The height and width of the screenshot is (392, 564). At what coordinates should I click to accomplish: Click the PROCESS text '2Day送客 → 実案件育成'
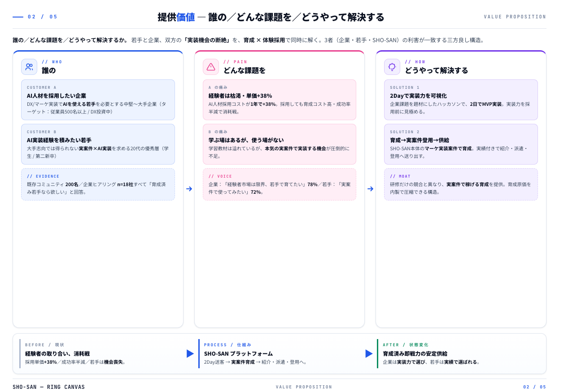pyautogui.click(x=256, y=362)
